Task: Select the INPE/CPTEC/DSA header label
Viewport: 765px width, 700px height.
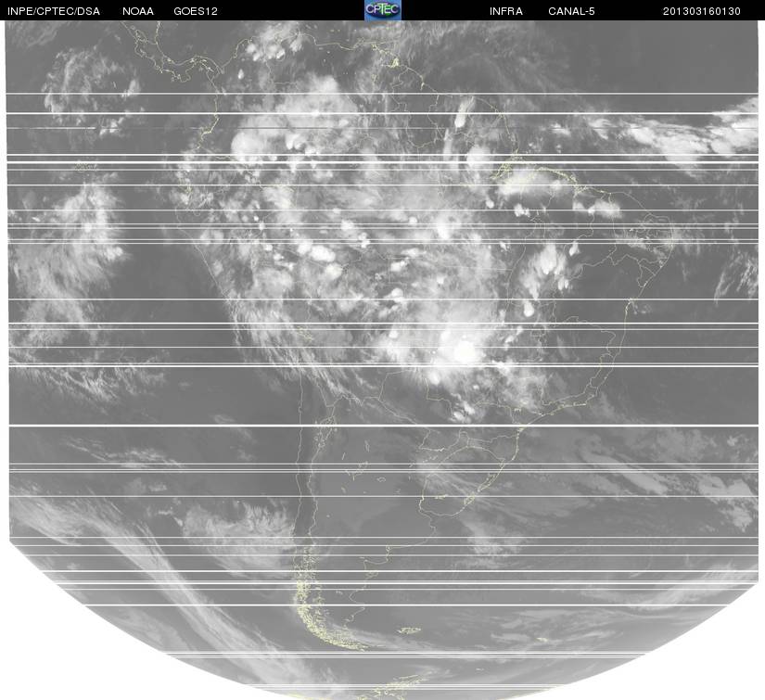Action: point(54,11)
